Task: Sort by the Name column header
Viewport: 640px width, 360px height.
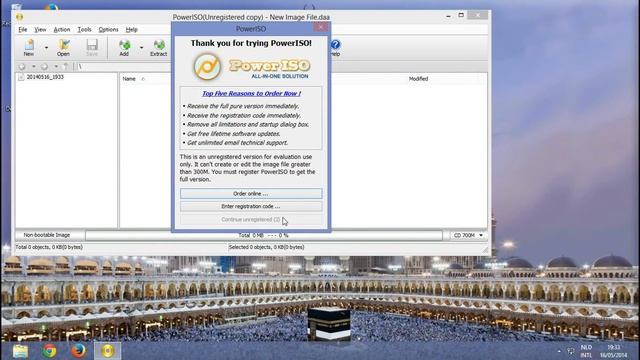Action: 129,78
